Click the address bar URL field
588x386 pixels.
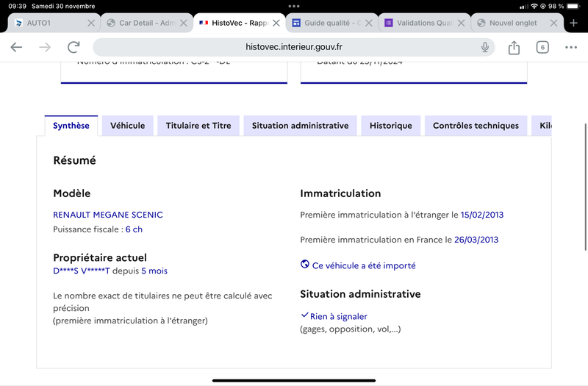pyautogui.click(x=293, y=47)
